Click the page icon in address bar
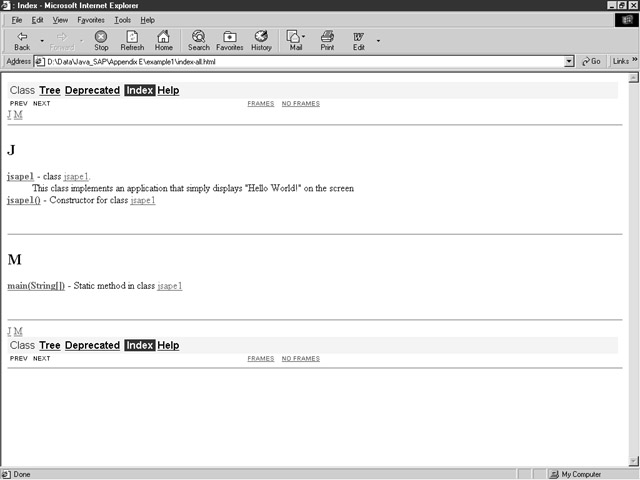 click(x=40, y=62)
